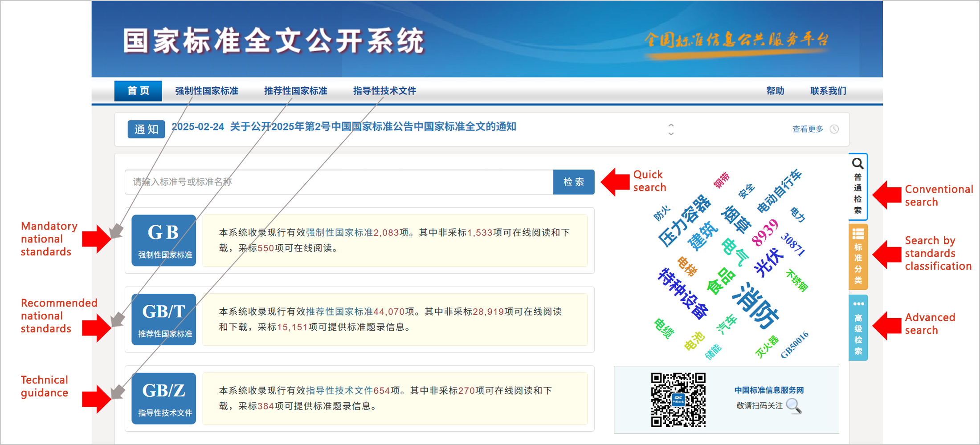
Task: Go to the 首页 home tab
Action: [138, 91]
